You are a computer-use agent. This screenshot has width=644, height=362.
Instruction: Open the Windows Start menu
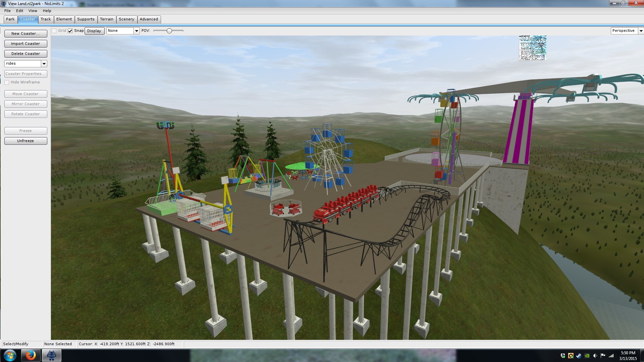10,355
